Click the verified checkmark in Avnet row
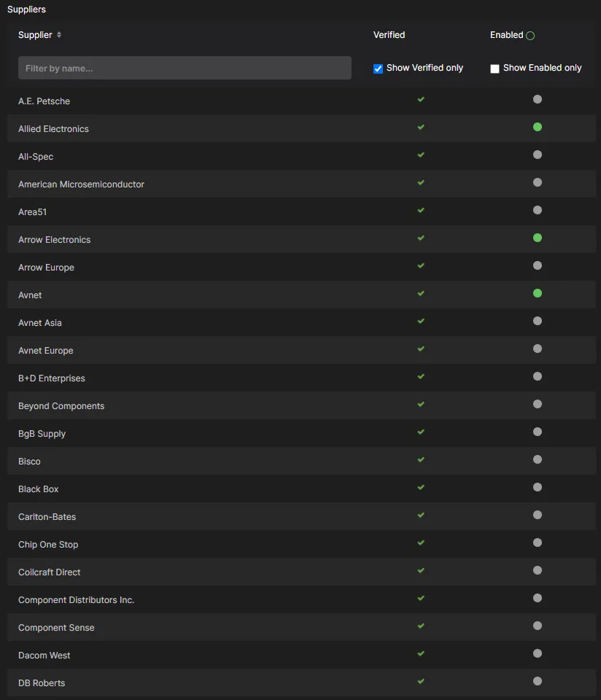Screen dimensions: 601x700 [421, 293]
